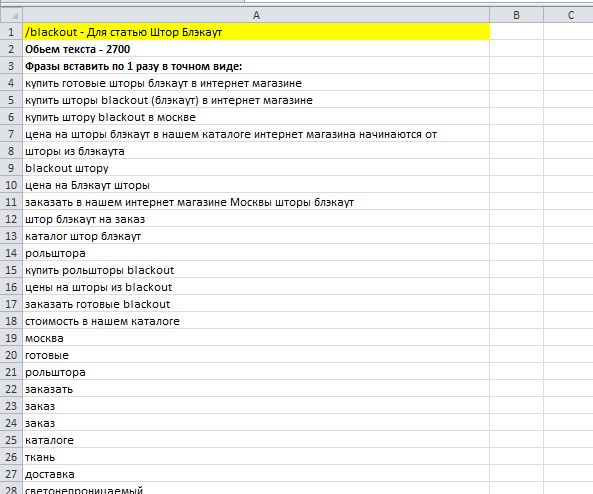Click cell 'купить готовые шторы блэкаут в интернет магазине'
Screen dimensions: 593x494
pyautogui.click(x=256, y=83)
